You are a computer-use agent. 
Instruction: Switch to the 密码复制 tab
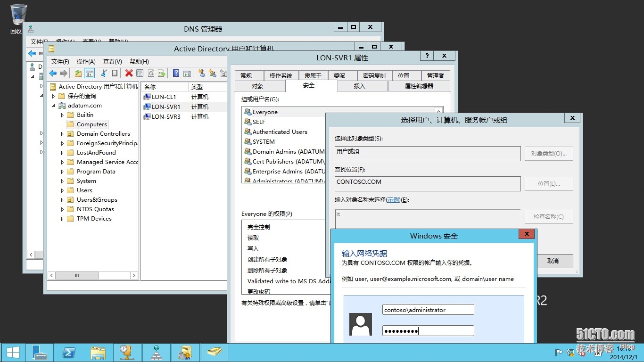(x=374, y=75)
